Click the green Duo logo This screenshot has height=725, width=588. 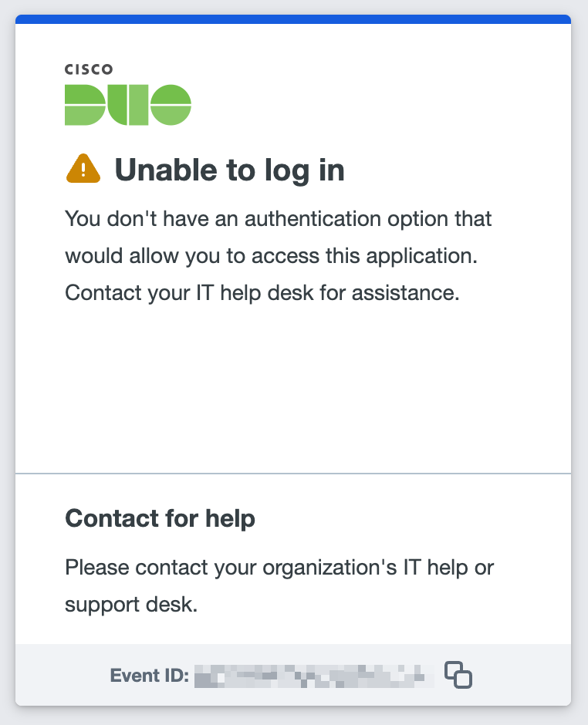[127, 105]
